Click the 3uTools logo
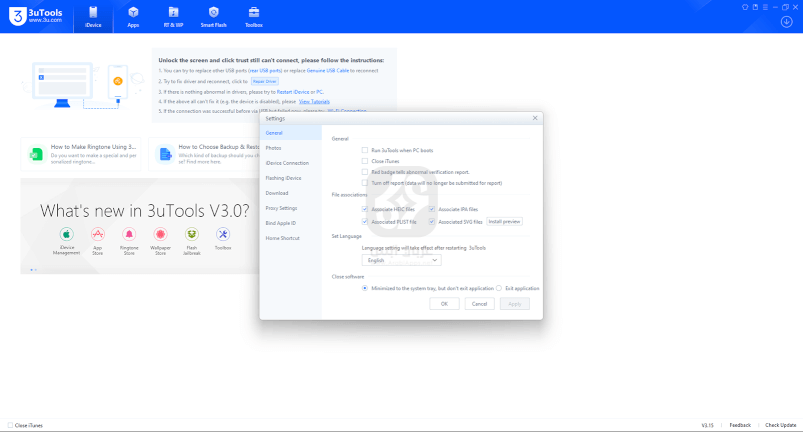 (x=36, y=16)
